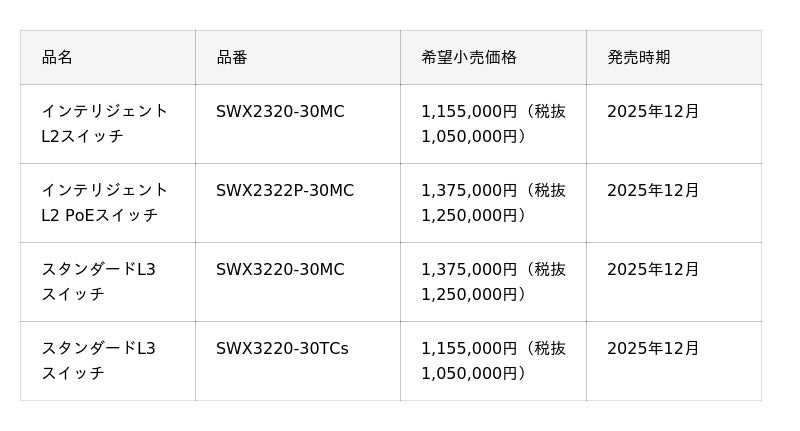Select the price cell for SWX2320-30MC
The image size is (800, 431).
click(x=493, y=124)
